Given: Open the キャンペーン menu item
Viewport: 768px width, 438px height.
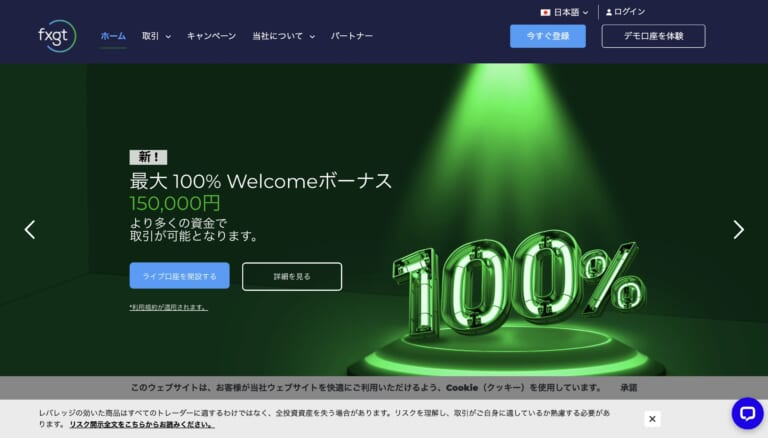Looking at the screenshot, I should tap(211, 36).
